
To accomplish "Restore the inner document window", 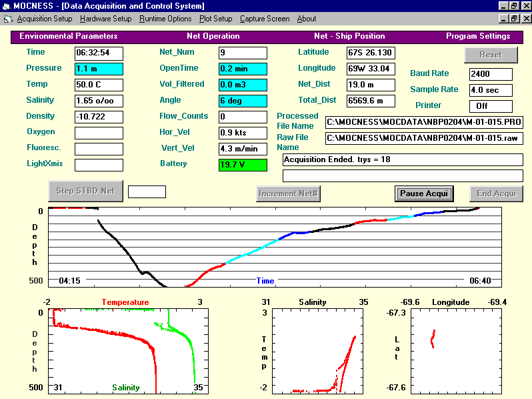I will coord(515,19).
